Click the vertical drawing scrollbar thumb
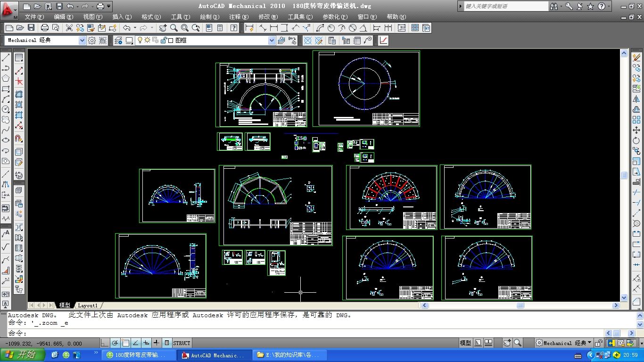The image size is (644, 362). (624, 175)
